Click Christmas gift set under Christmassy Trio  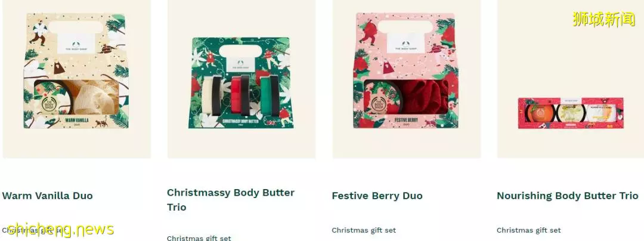pyautogui.click(x=199, y=237)
